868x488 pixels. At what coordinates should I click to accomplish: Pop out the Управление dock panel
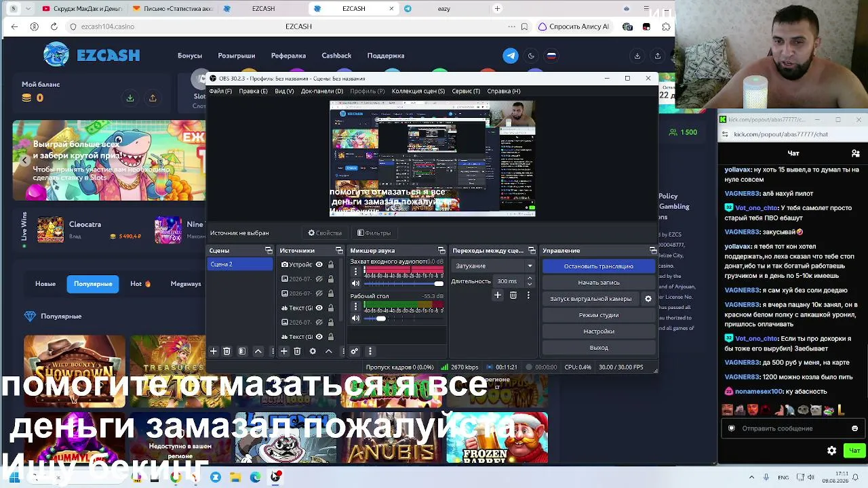(x=653, y=251)
